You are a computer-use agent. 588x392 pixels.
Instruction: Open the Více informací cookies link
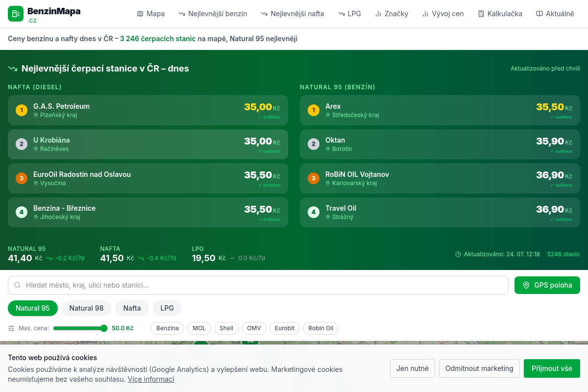pos(151,379)
